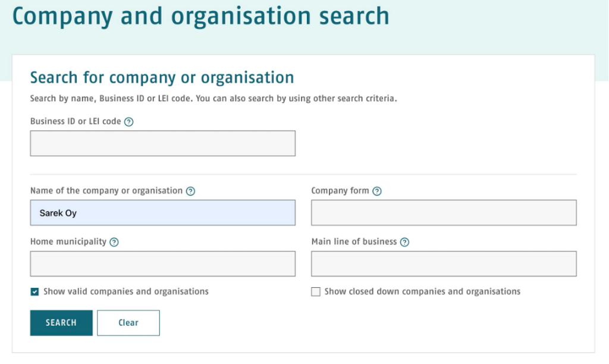Click the 'Show closed down companies and organisations' label text
Viewport: 609px width, 364px height.
[422, 292]
